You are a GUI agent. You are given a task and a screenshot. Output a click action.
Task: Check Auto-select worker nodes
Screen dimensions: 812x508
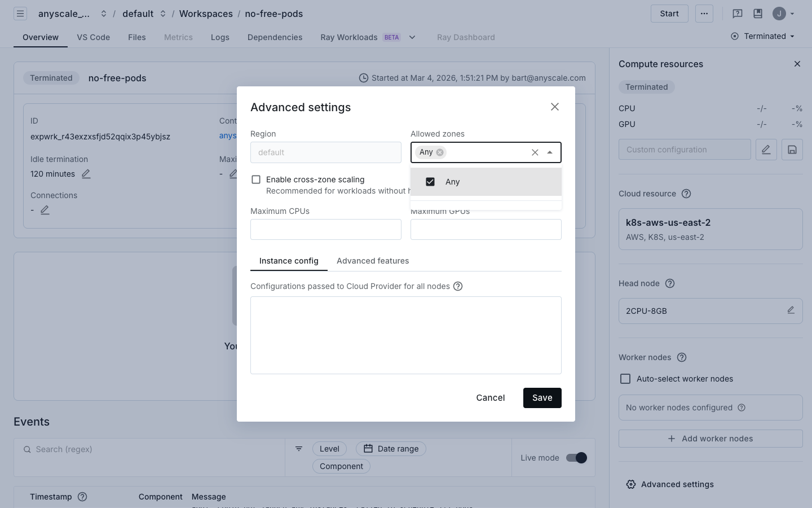click(x=625, y=379)
